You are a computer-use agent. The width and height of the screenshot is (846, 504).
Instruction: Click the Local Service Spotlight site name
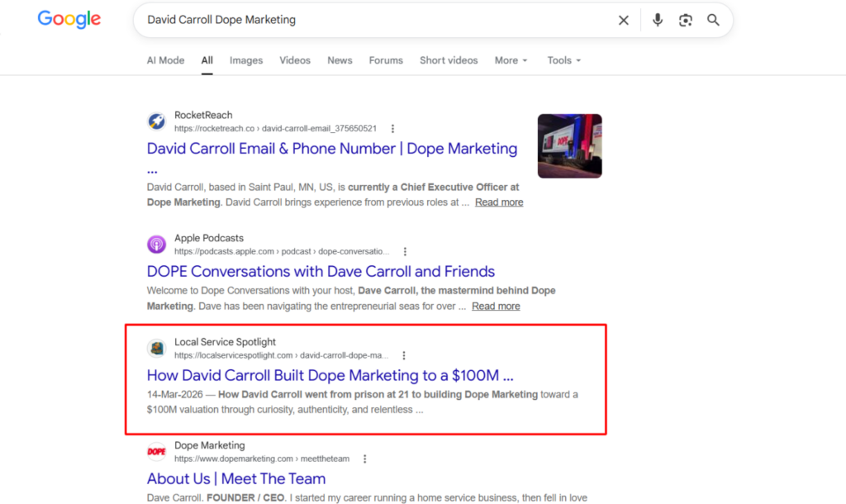tap(225, 342)
